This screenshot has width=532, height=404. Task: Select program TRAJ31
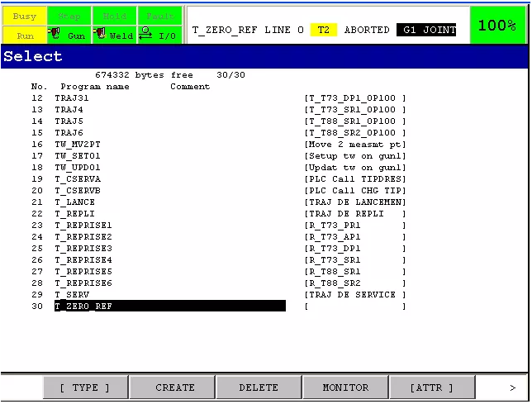[72, 98]
